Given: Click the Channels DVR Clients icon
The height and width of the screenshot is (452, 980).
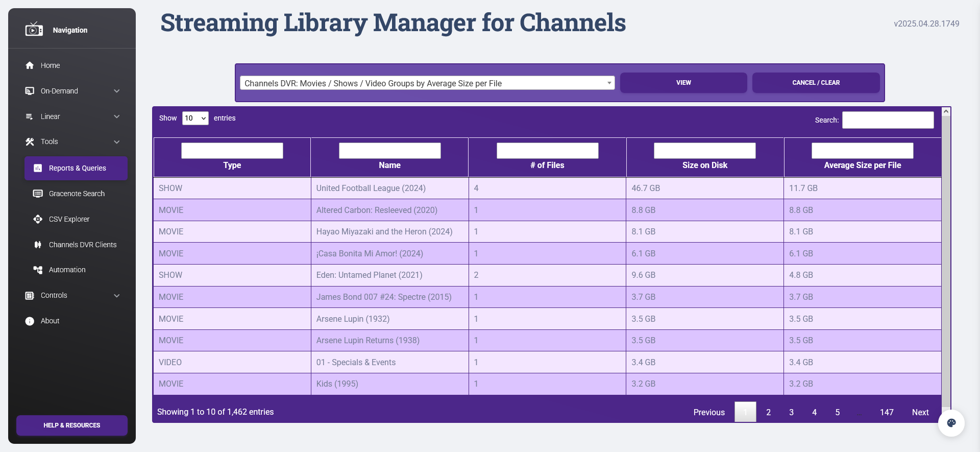Looking at the screenshot, I should coord(38,245).
